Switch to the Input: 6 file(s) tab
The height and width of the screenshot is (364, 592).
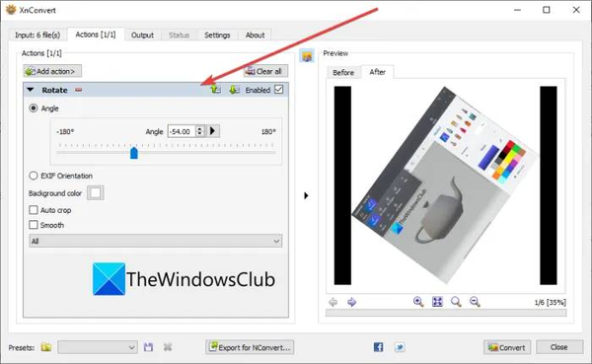37,36
